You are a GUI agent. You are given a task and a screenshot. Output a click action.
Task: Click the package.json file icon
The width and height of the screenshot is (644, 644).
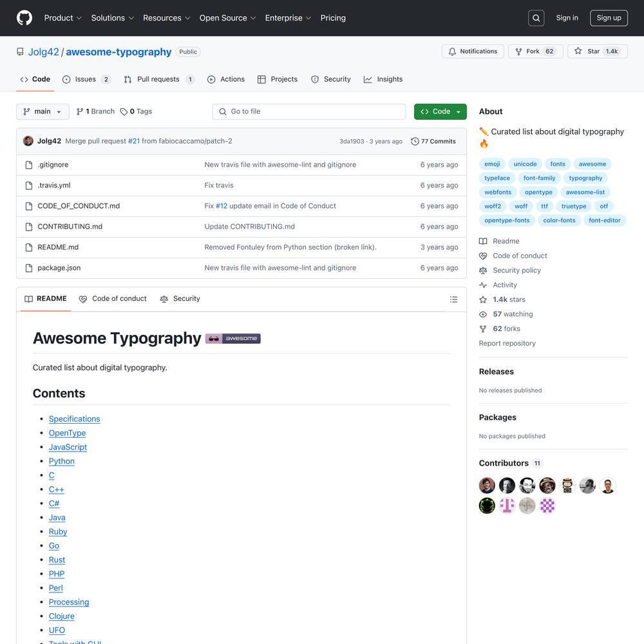(29, 268)
